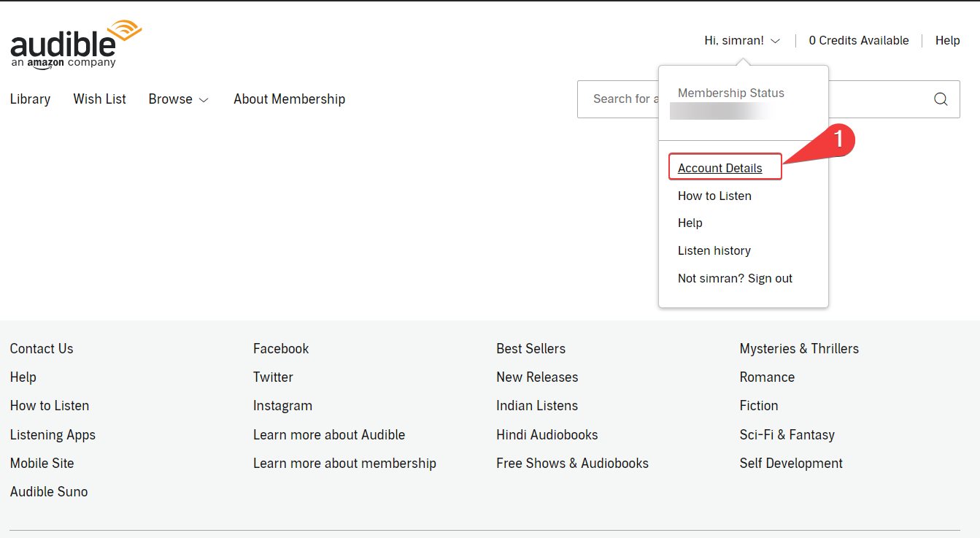Open the Wish List page
The image size is (980, 538).
pos(99,99)
